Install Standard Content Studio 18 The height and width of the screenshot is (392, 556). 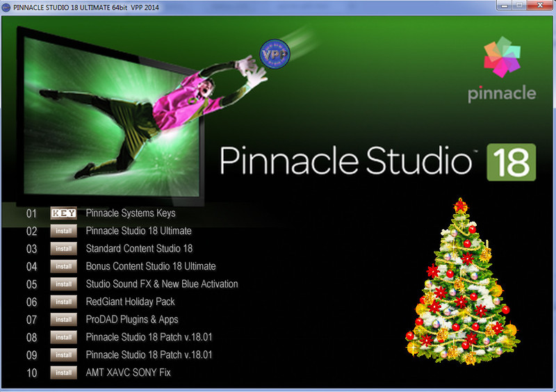tap(63, 249)
